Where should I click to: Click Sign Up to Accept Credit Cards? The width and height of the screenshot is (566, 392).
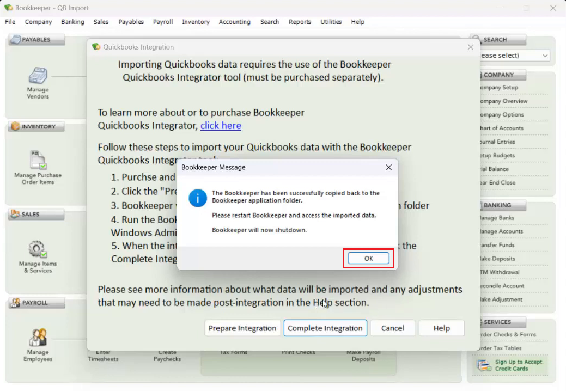[x=519, y=365]
